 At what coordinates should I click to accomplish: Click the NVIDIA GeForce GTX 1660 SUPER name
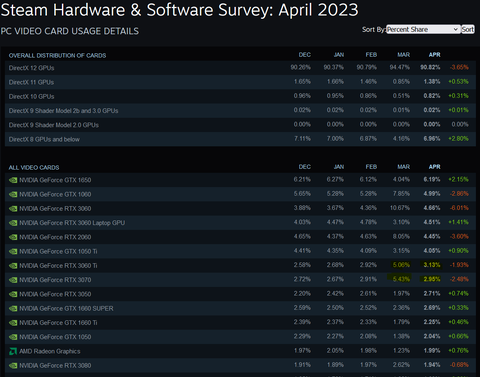(x=66, y=309)
